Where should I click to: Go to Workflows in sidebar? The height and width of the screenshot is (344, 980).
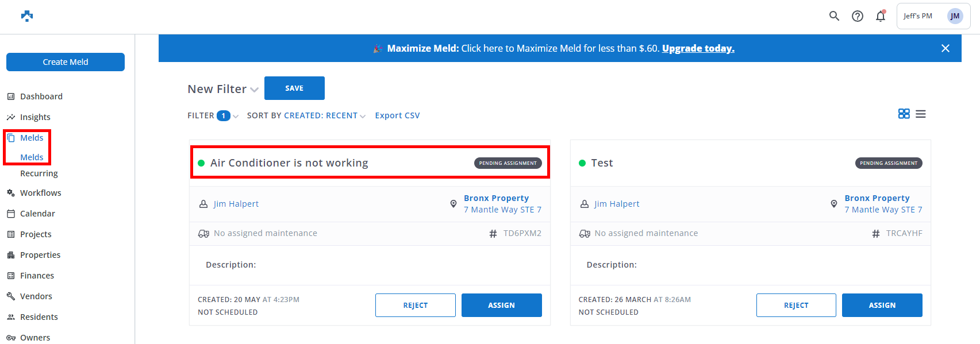(40, 193)
